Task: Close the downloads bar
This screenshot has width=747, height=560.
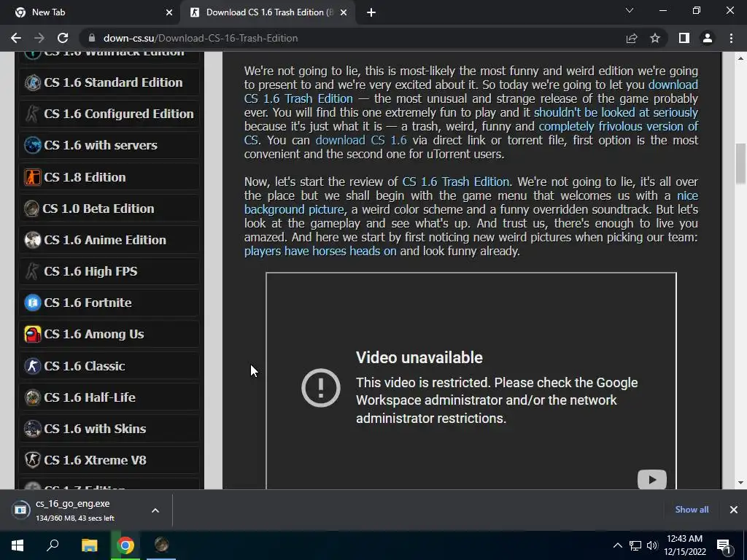Action: 734,510
